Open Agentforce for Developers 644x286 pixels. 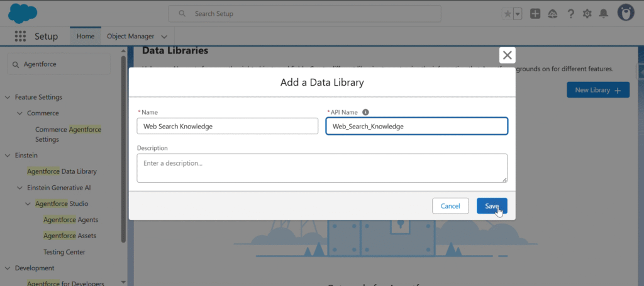coord(65,283)
